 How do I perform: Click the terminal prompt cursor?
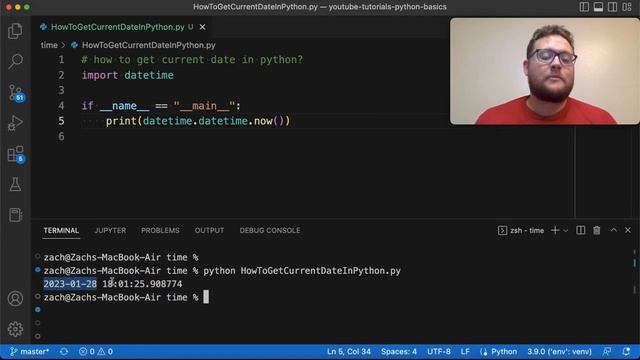(x=206, y=297)
